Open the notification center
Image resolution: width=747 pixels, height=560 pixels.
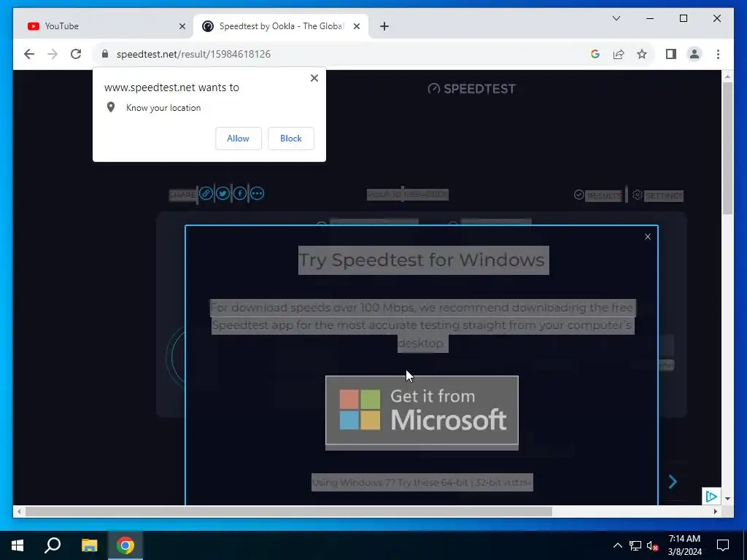pos(723,545)
